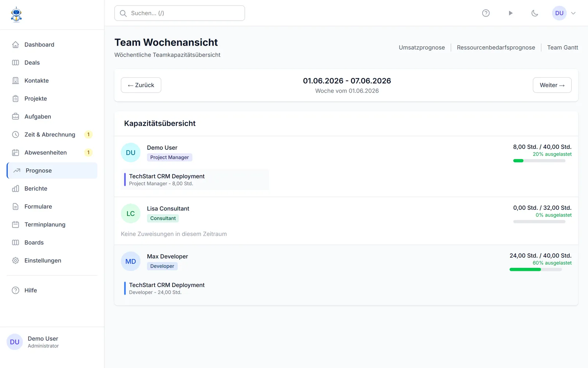Toggle dark mode with moon icon
Image resolution: width=588 pixels, height=368 pixels.
click(x=535, y=13)
